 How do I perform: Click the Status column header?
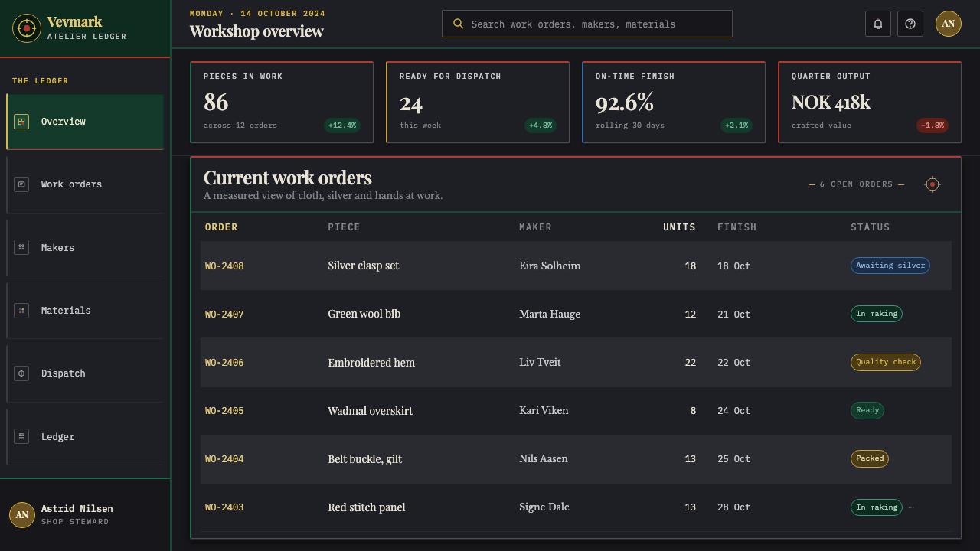[871, 227]
